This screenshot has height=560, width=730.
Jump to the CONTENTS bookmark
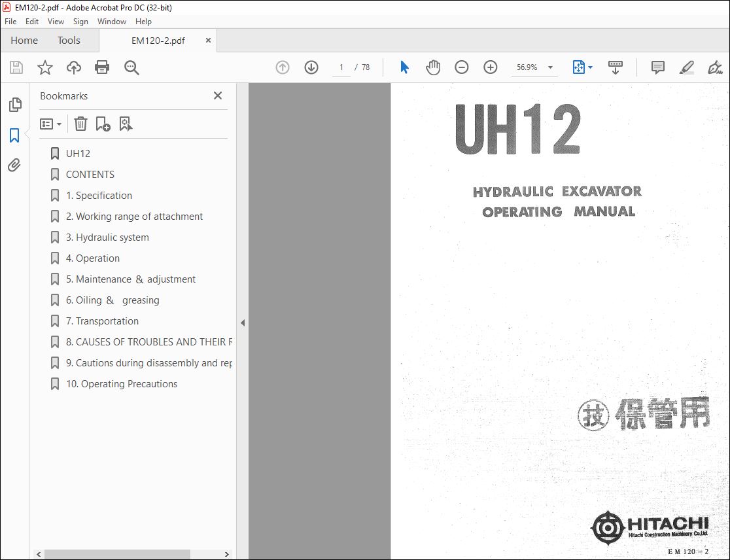click(x=90, y=175)
